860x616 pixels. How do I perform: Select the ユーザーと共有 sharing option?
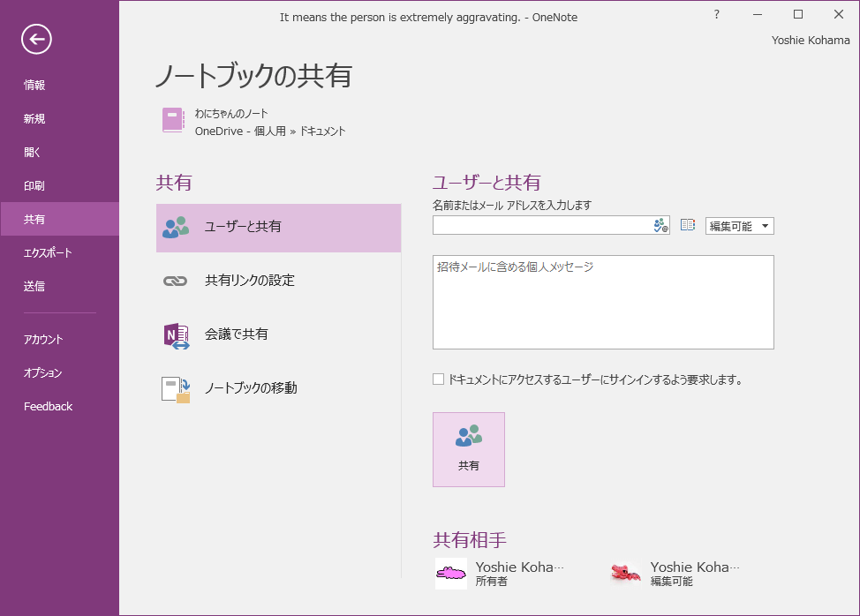pos(279,228)
